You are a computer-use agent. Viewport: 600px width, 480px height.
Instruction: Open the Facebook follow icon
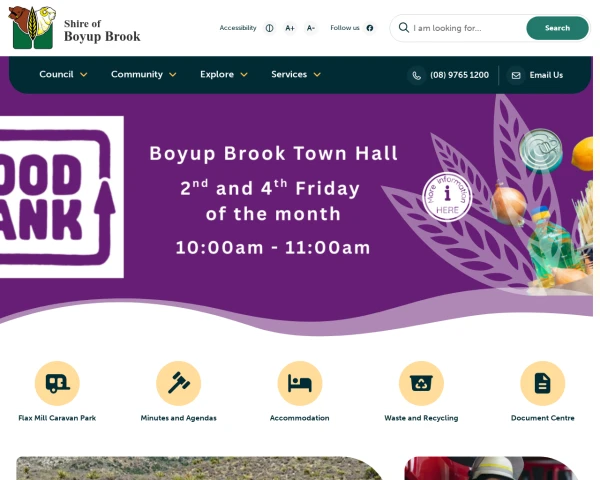pos(370,28)
